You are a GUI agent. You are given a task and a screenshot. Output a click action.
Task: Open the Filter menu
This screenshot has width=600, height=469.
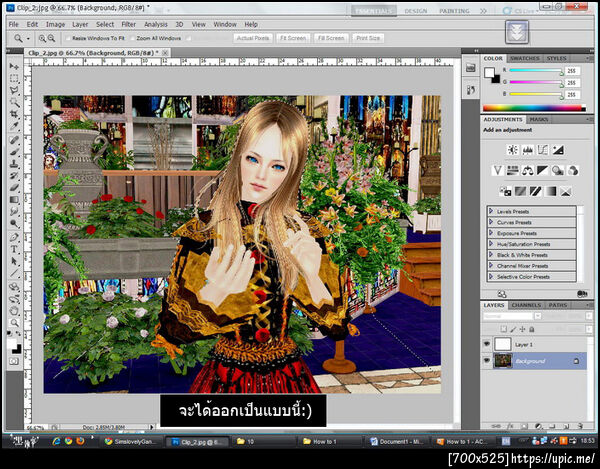pos(129,24)
